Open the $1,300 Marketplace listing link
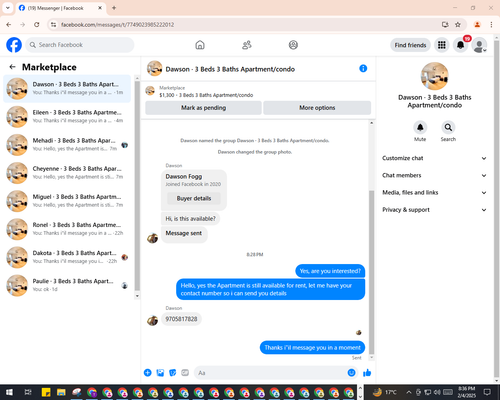 (x=206, y=95)
